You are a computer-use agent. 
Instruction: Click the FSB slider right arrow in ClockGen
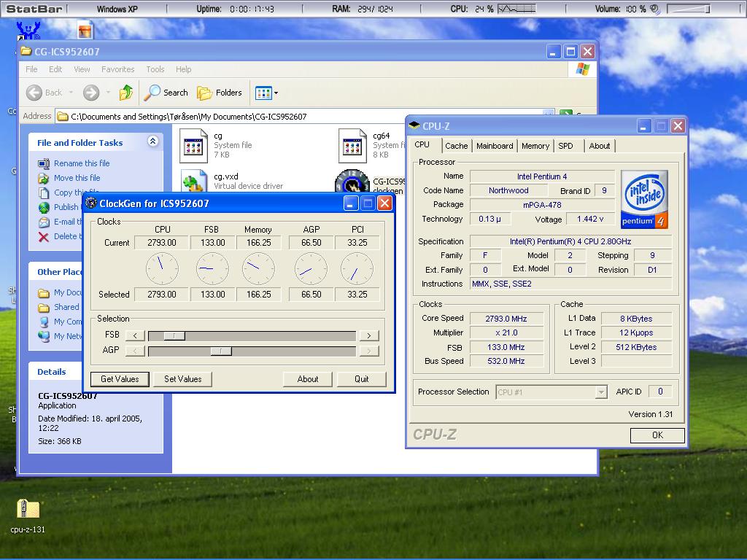369,335
